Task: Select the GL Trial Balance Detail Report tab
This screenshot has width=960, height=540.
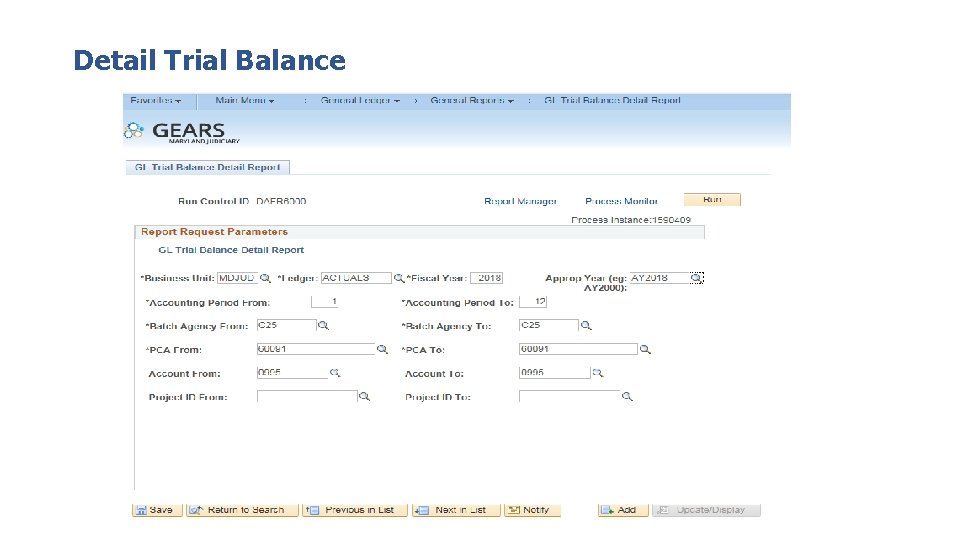Action: [x=208, y=167]
